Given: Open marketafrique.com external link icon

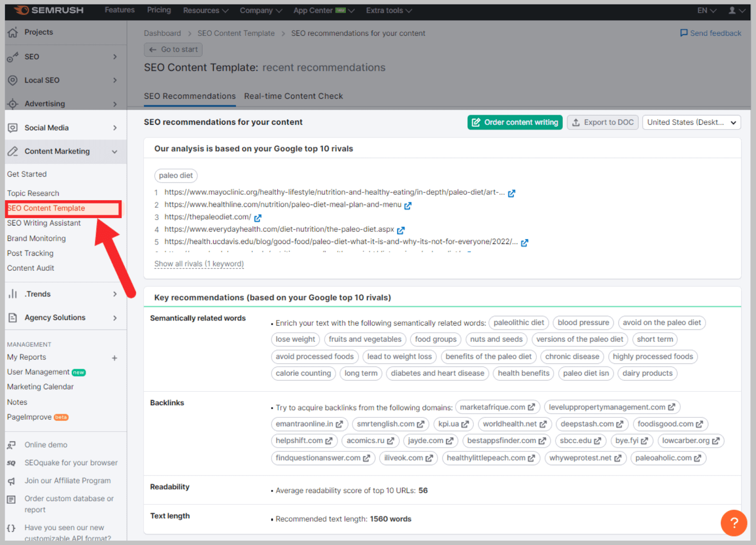Looking at the screenshot, I should click(531, 407).
